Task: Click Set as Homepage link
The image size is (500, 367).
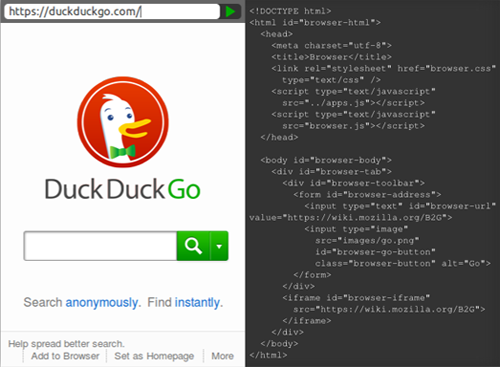Action: point(154,356)
